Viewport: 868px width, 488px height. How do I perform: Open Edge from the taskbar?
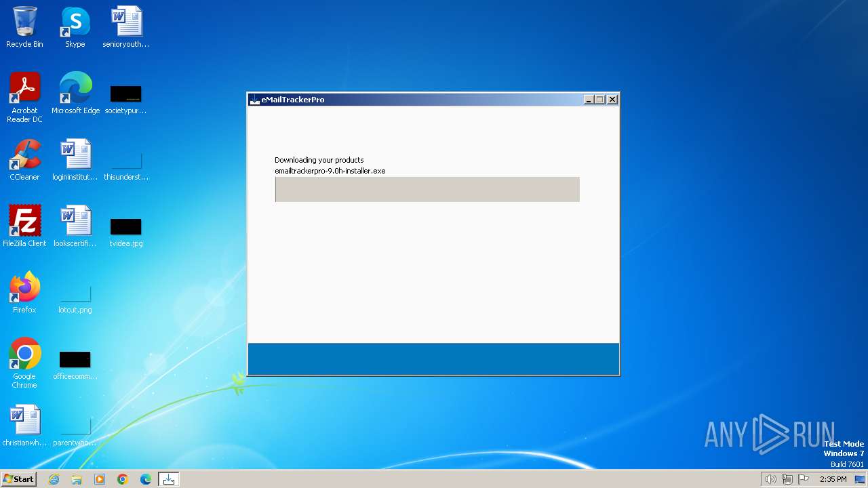(x=146, y=479)
